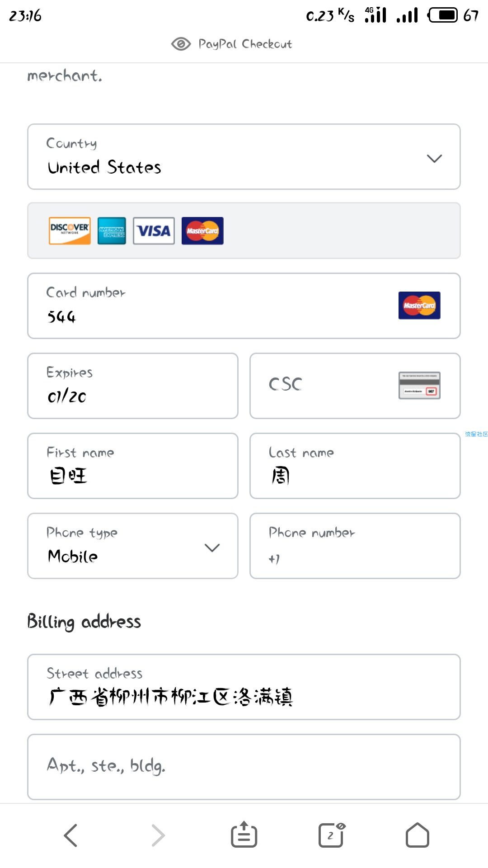Tap the MasterCard icon inside Card number field
Image resolution: width=488 pixels, height=868 pixels.
(419, 306)
